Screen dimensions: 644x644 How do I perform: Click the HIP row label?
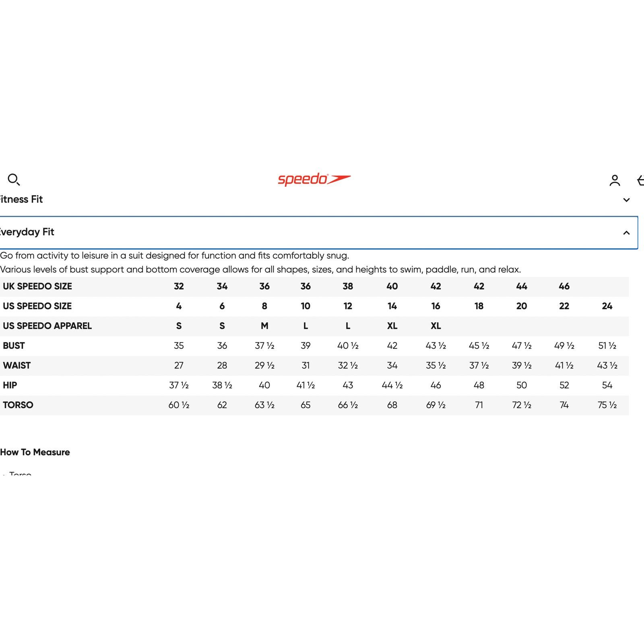(x=10, y=385)
